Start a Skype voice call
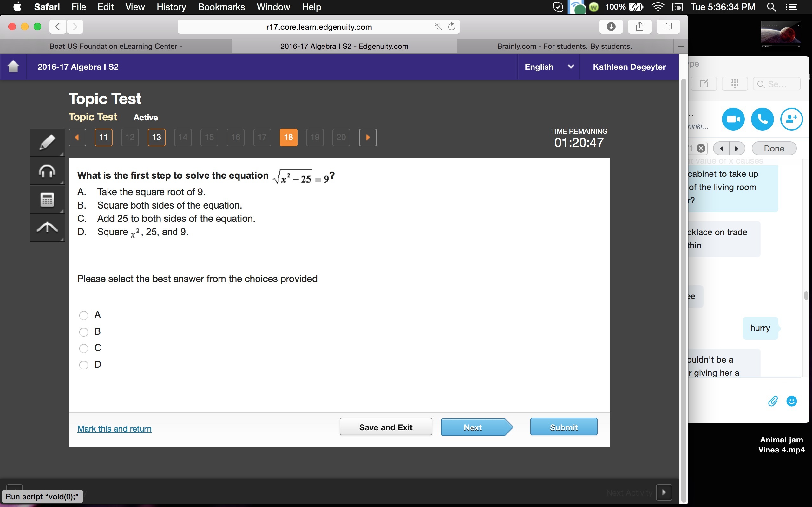Screen dimensions: 812x507 click(x=762, y=119)
